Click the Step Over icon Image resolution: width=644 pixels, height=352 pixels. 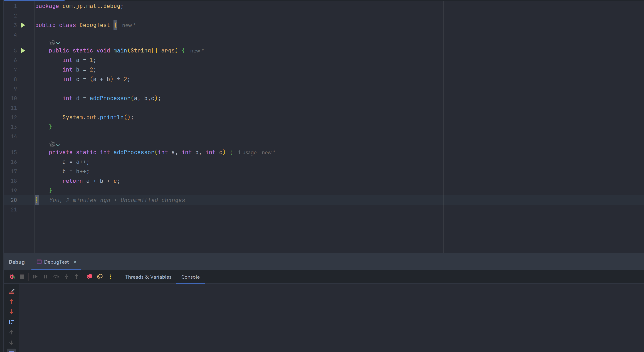(56, 277)
